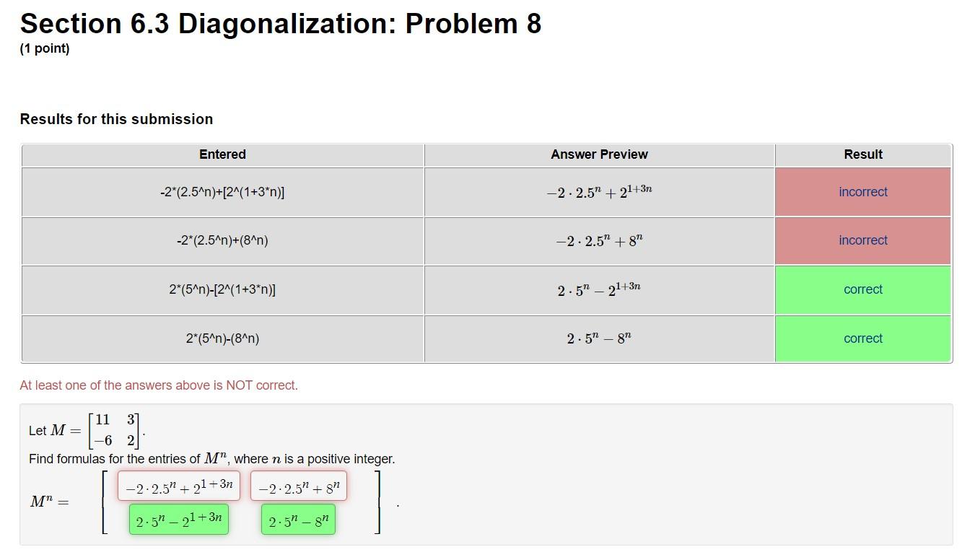Click the Results for this submission heading

click(x=116, y=118)
